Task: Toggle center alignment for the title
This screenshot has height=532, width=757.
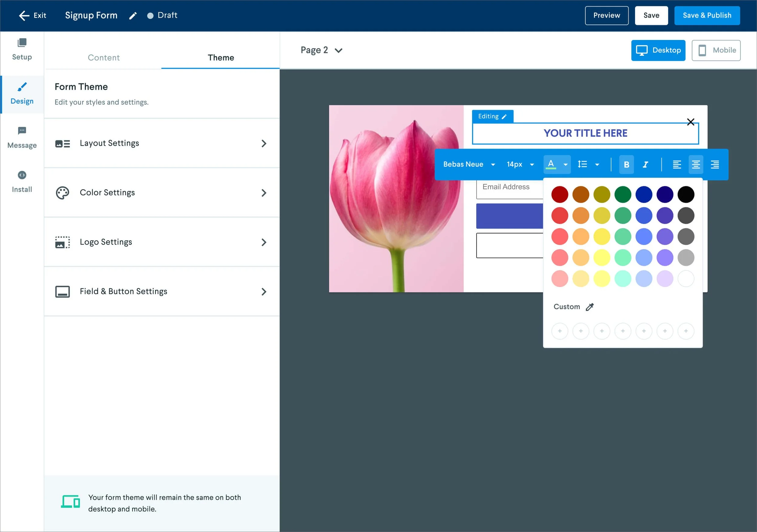Action: click(x=696, y=164)
